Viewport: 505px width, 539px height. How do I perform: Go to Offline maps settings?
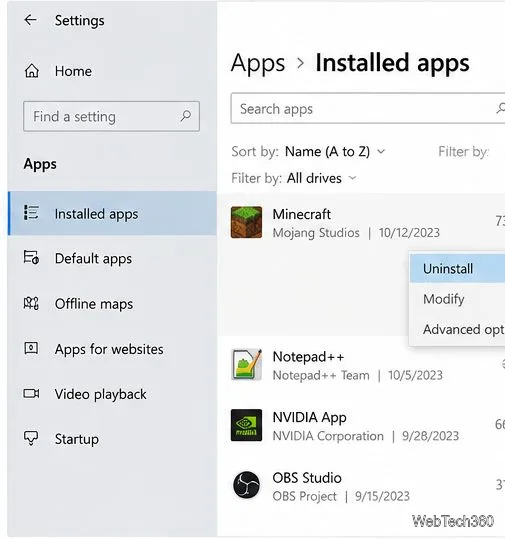click(x=112, y=304)
